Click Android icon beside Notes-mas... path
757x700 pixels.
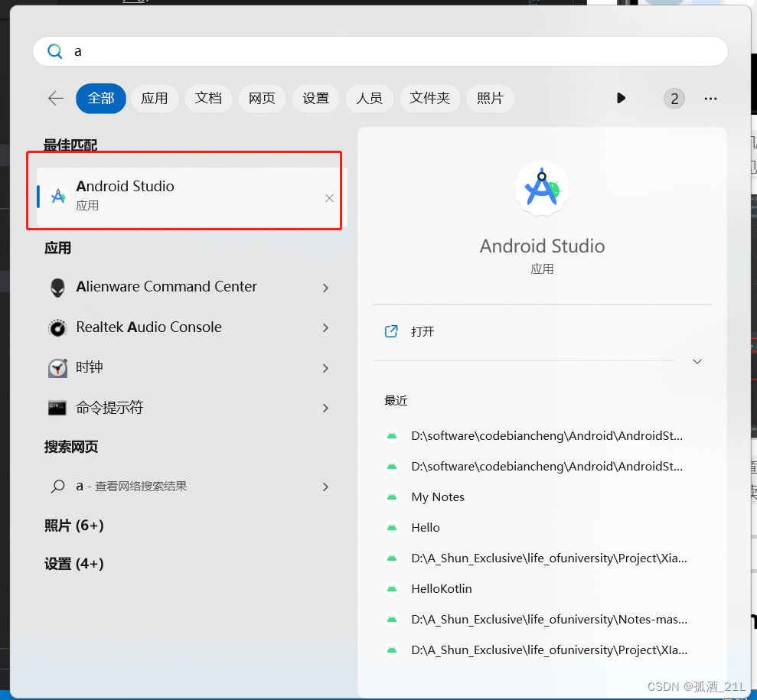click(392, 620)
